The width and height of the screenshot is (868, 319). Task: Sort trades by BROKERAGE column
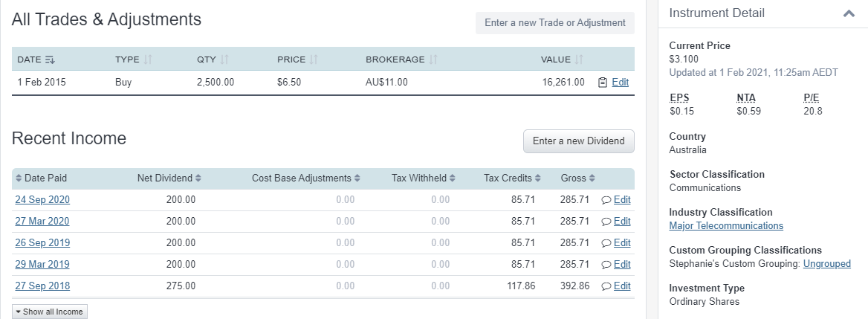401,59
